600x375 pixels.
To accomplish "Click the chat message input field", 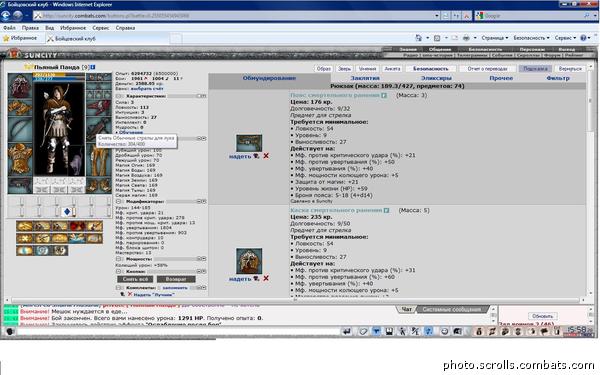I will point(178,331).
